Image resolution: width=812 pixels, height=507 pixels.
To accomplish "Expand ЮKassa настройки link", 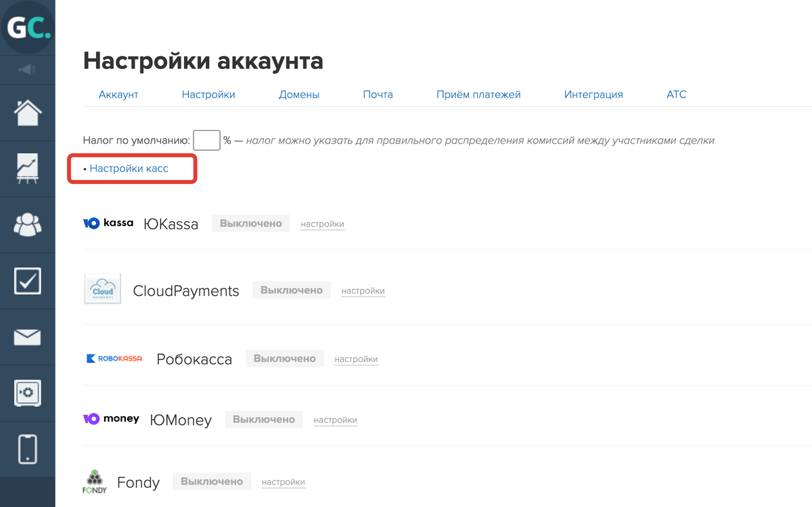I will pos(322,224).
